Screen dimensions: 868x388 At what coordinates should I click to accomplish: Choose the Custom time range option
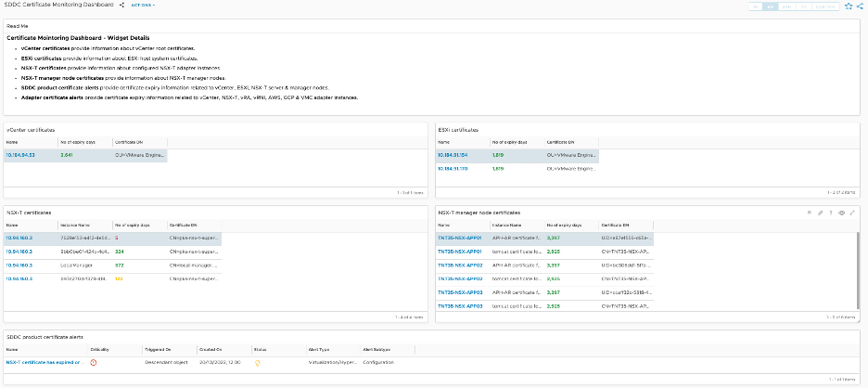point(825,6)
